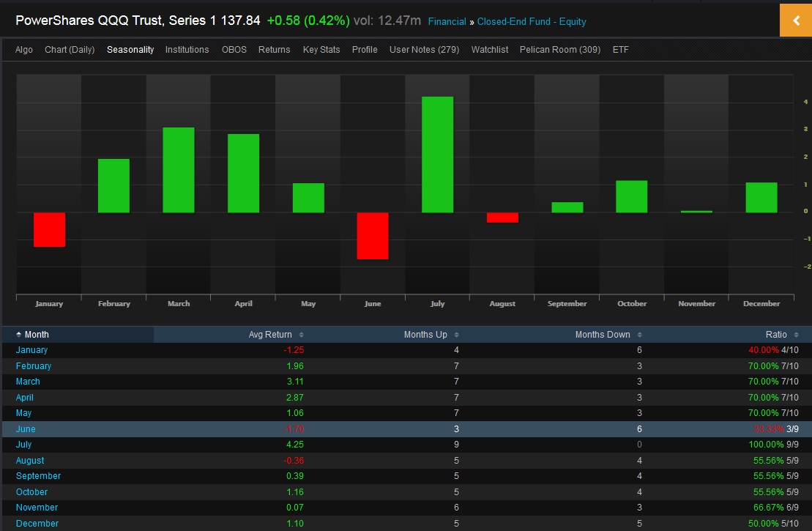
Task: Switch to Chart (Daily) tab
Action: (x=70, y=50)
